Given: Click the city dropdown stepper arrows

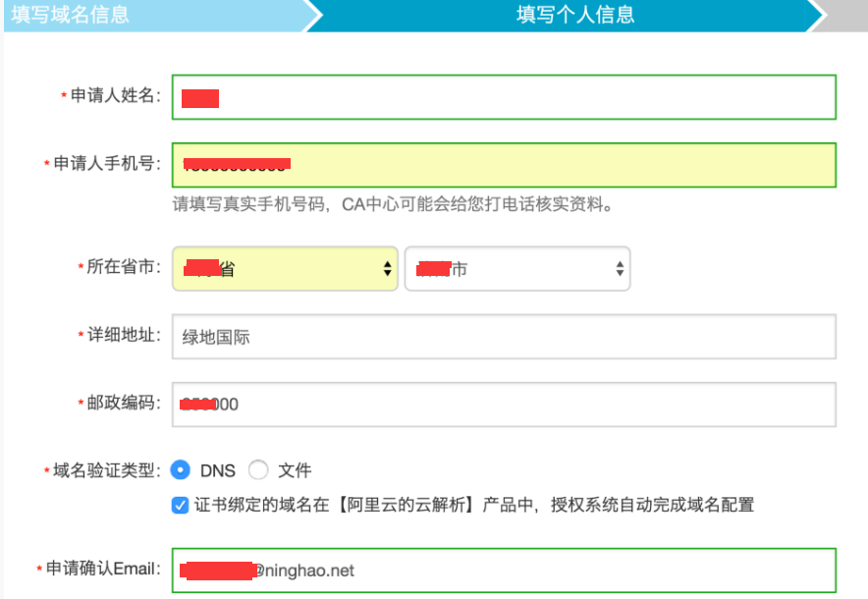Looking at the screenshot, I should pyautogui.click(x=621, y=268).
